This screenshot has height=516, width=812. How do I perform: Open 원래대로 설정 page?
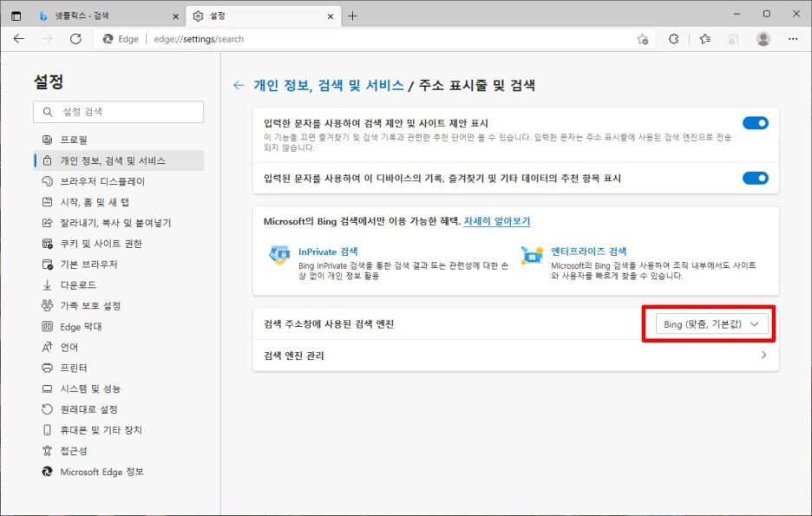pyautogui.click(x=119, y=408)
